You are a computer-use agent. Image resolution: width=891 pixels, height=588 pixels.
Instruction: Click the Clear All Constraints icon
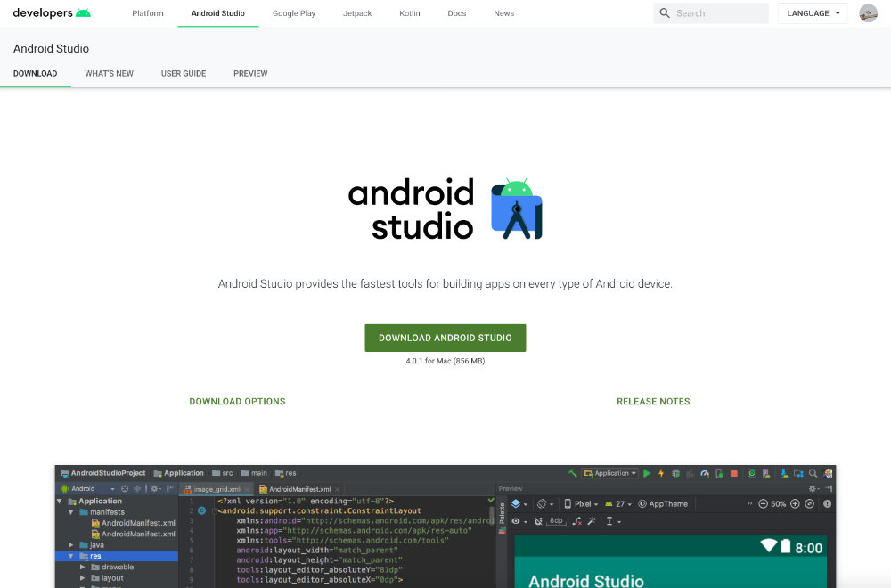tap(576, 521)
